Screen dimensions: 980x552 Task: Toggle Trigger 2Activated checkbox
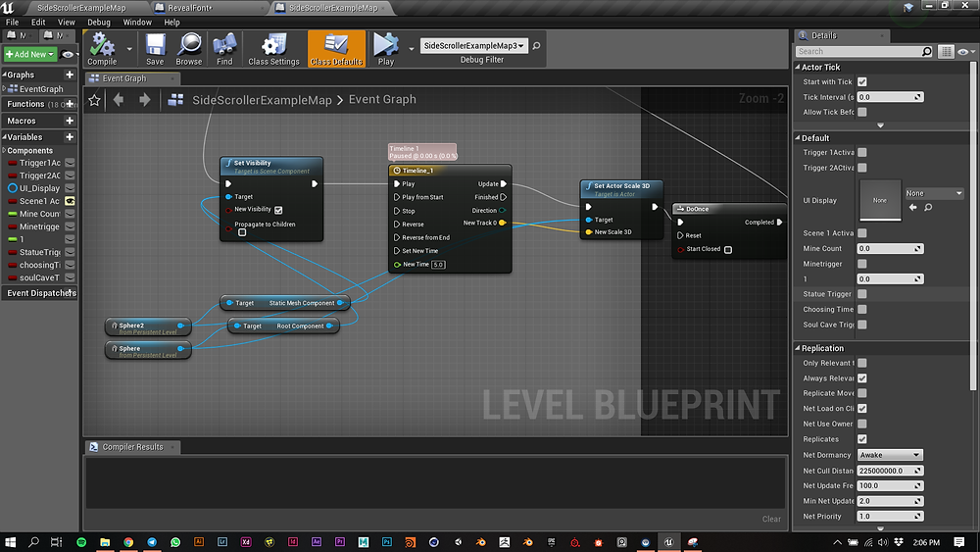pyautogui.click(x=861, y=168)
